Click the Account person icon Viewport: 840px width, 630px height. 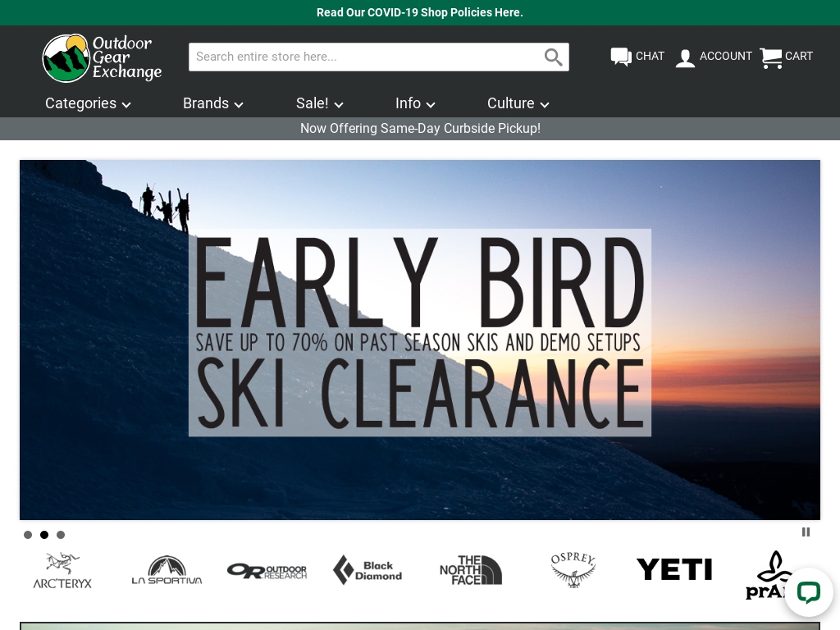click(x=686, y=57)
